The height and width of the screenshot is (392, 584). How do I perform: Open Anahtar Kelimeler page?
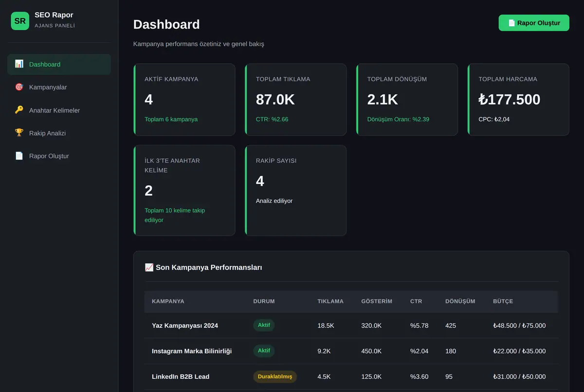pos(59,110)
